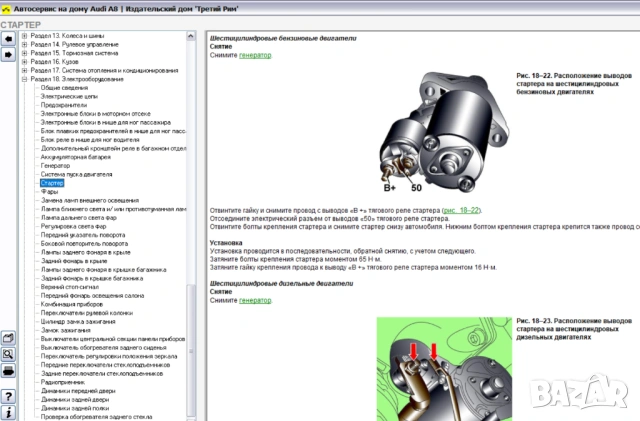The height and width of the screenshot is (421, 640).
Task: Click the starter terminals image Fig. 18-22
Action: 445,131
